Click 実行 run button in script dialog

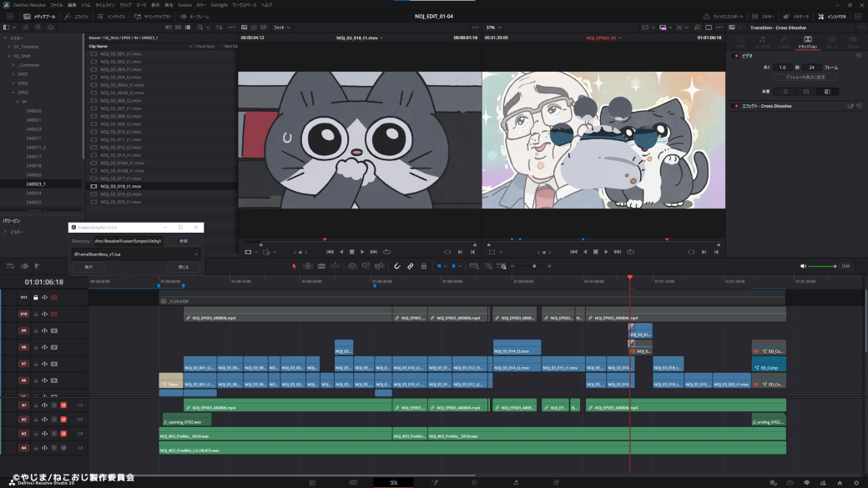(x=88, y=267)
